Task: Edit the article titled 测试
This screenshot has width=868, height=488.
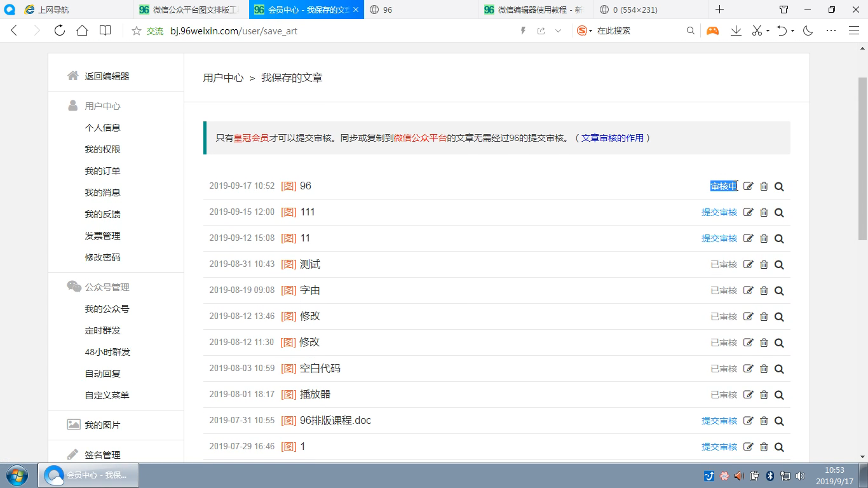Action: [749, 264]
